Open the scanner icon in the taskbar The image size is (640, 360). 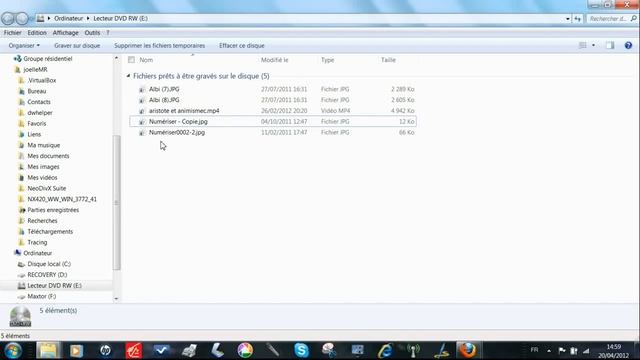217,351
